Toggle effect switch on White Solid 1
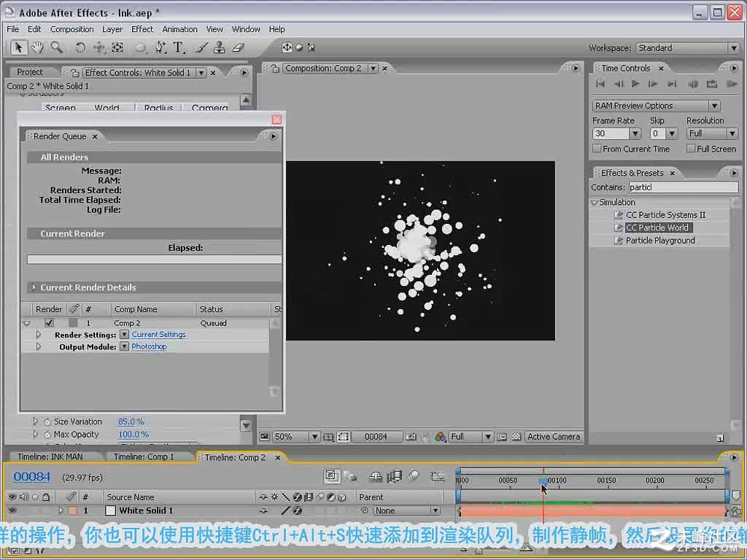 pos(298,510)
